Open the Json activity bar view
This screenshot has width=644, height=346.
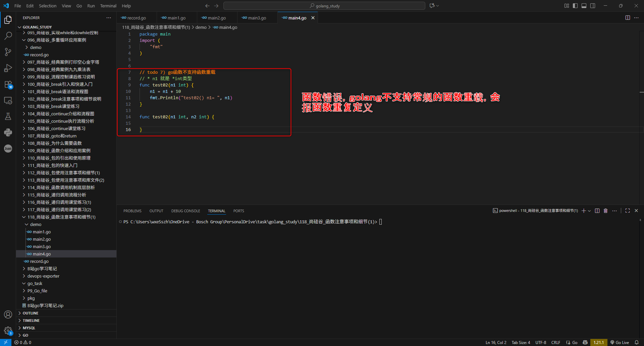(8, 149)
